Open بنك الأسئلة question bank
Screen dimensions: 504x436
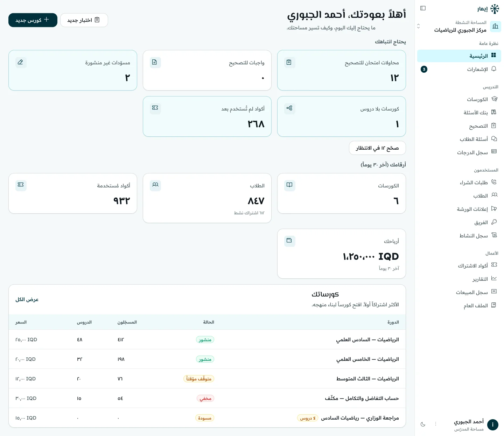(459, 113)
